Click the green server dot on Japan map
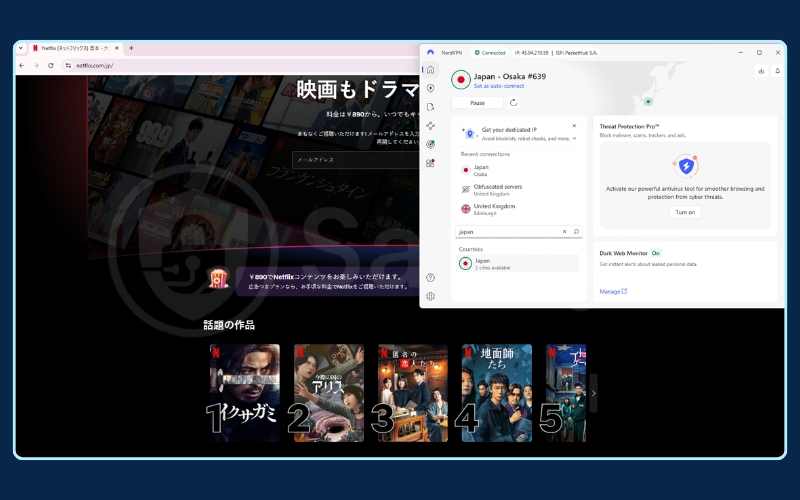 648,102
